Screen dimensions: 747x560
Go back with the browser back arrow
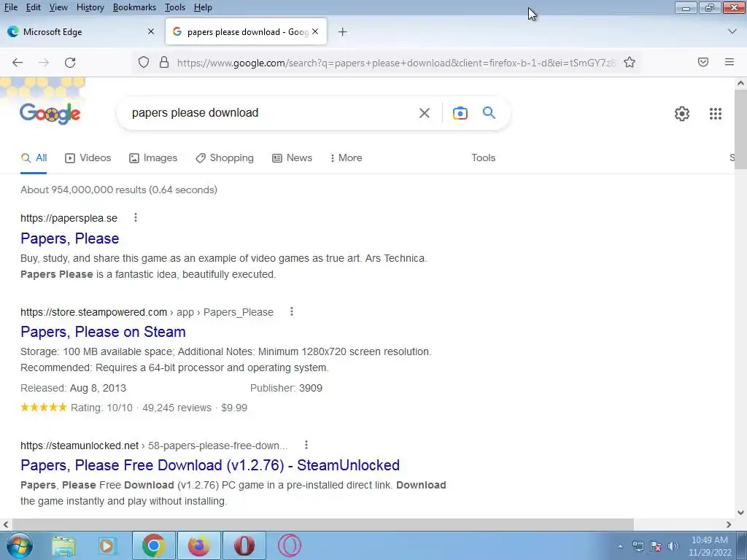click(x=18, y=63)
